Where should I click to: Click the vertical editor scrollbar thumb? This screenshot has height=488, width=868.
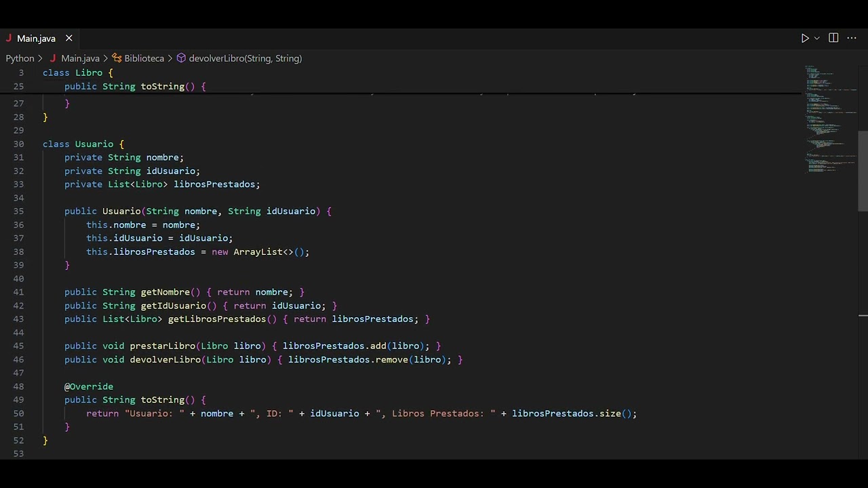[x=863, y=171]
